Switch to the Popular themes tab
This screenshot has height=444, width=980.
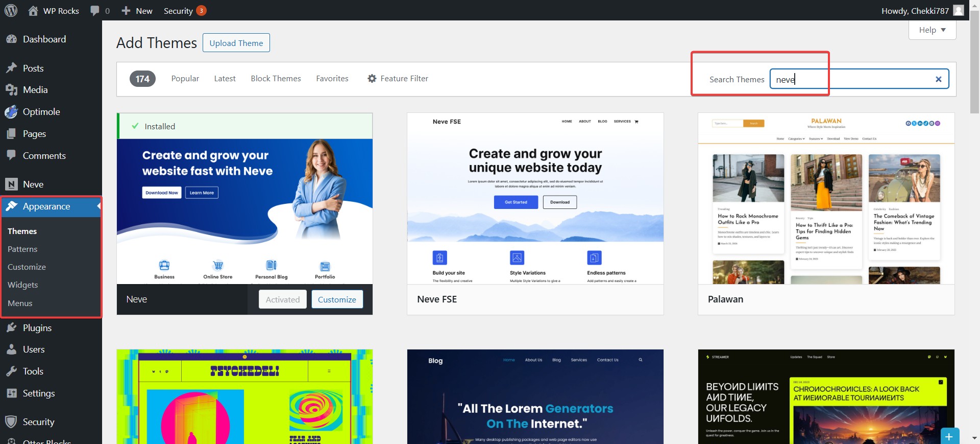click(185, 79)
